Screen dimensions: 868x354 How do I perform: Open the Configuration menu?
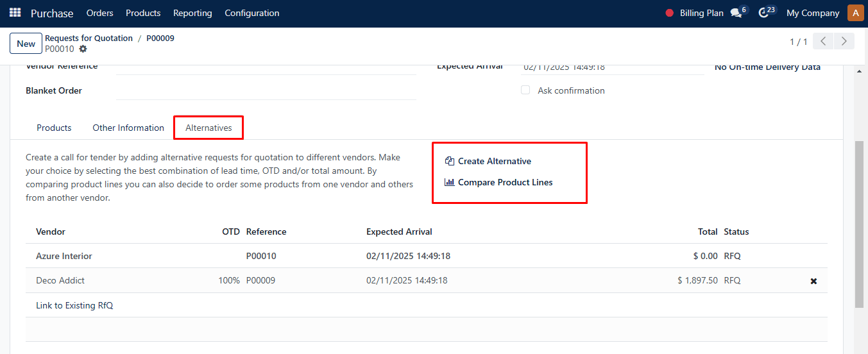coord(252,13)
